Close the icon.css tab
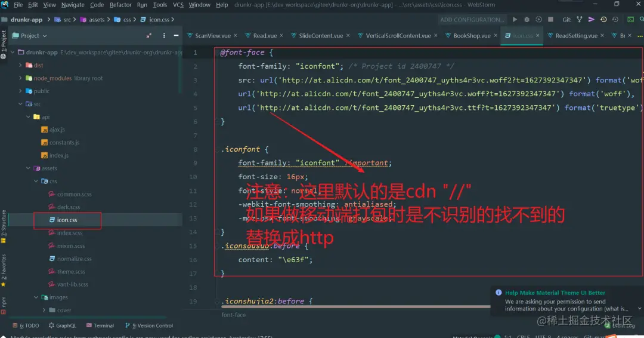Image resolution: width=644 pixels, height=338 pixels. pyautogui.click(x=538, y=35)
